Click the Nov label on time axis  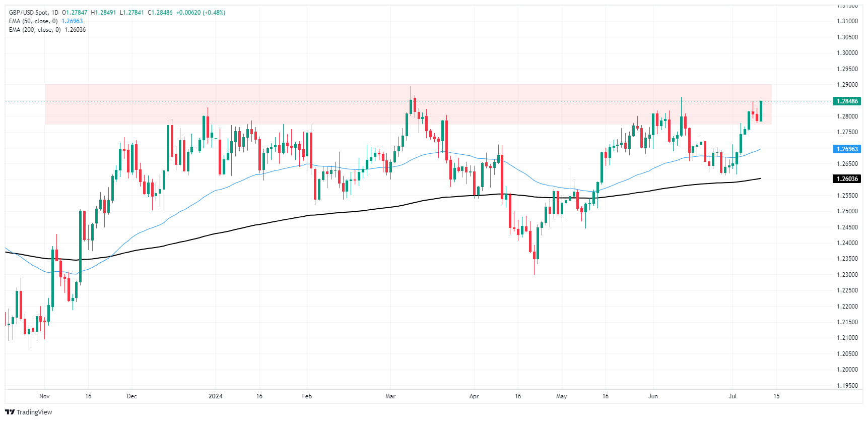(x=44, y=396)
